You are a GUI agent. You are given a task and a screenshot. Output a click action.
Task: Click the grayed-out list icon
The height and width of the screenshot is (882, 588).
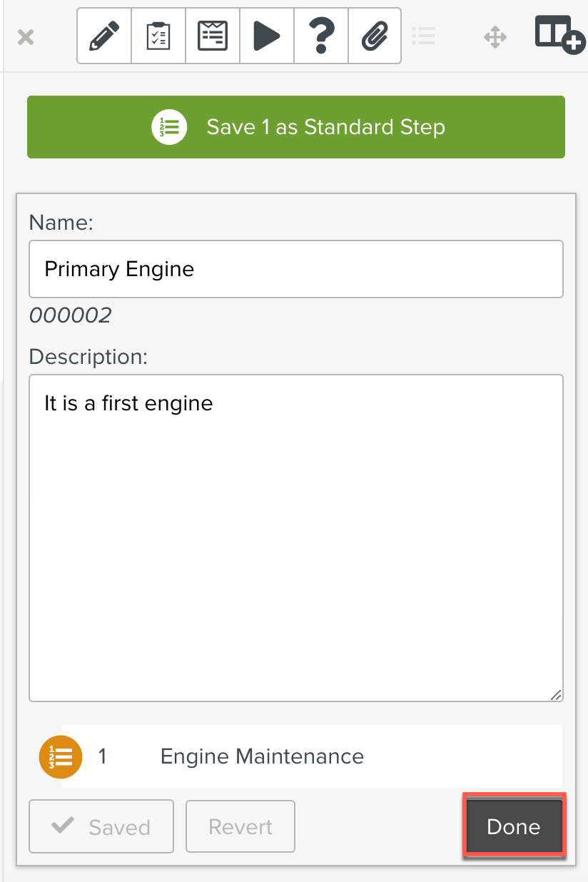(x=424, y=36)
